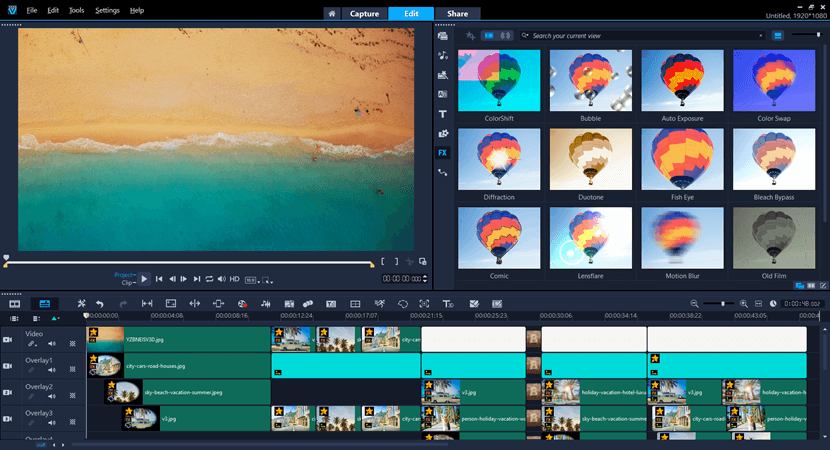Click the Undo arrow in timeline toolbar
830x450 pixels.
pyautogui.click(x=99, y=303)
